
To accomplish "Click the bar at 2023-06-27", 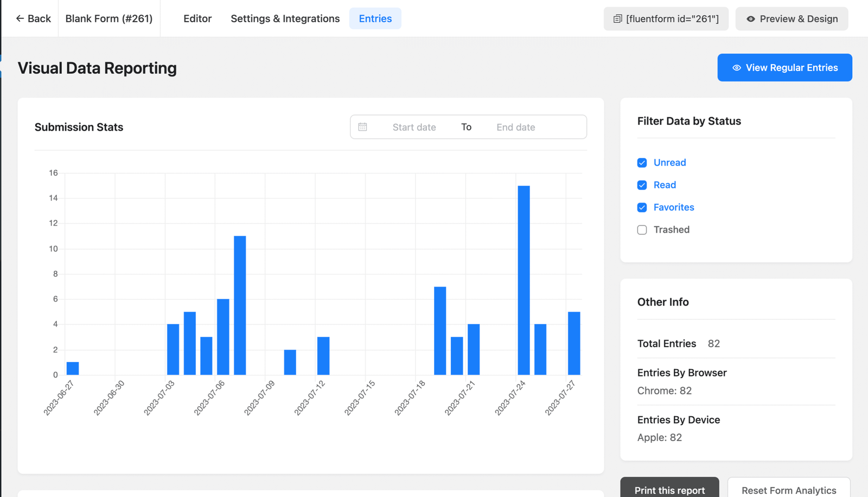I will pyautogui.click(x=73, y=368).
